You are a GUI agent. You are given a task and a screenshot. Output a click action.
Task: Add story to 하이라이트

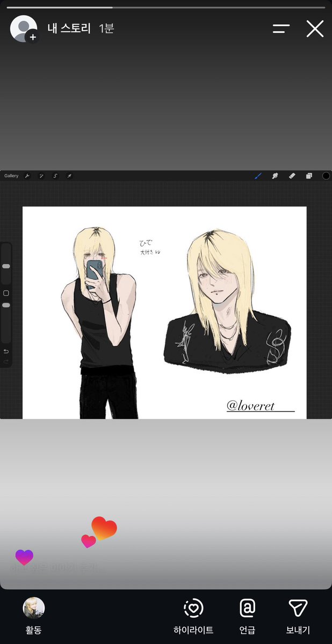tap(193, 608)
